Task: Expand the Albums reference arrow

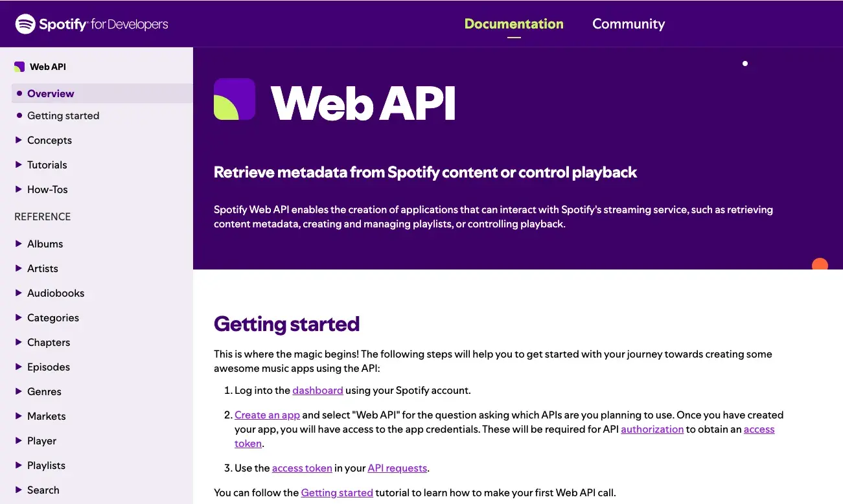Action: click(x=19, y=244)
